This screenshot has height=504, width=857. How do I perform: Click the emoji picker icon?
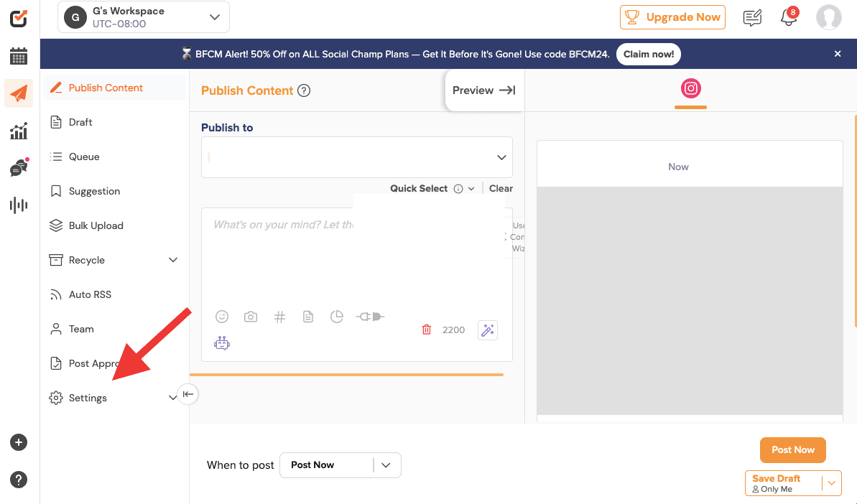(x=222, y=317)
